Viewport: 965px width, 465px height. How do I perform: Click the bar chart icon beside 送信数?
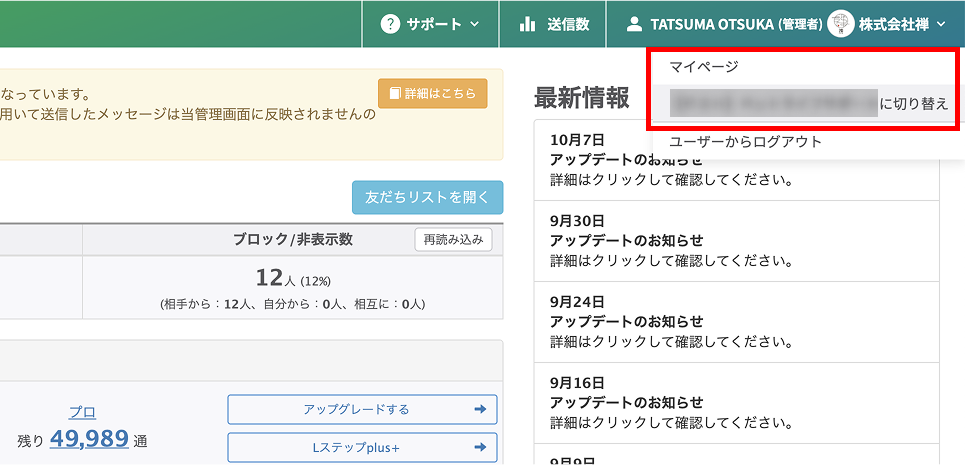[528, 24]
